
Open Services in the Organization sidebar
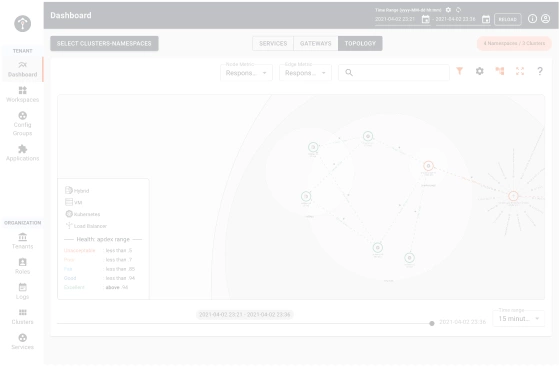click(22, 342)
